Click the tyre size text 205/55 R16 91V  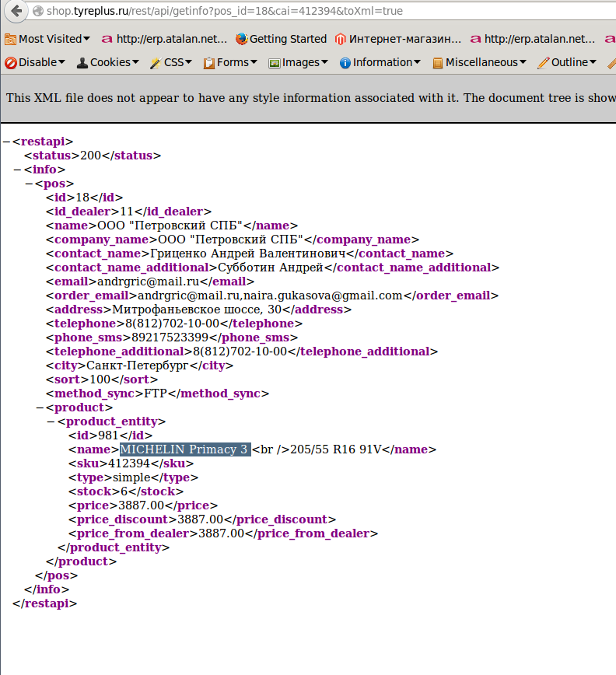(x=336, y=449)
